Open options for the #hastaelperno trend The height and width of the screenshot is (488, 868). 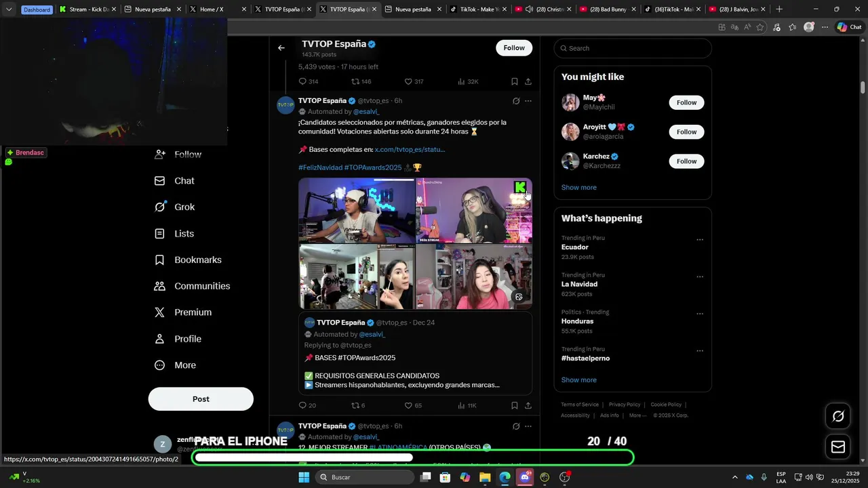tap(700, 351)
